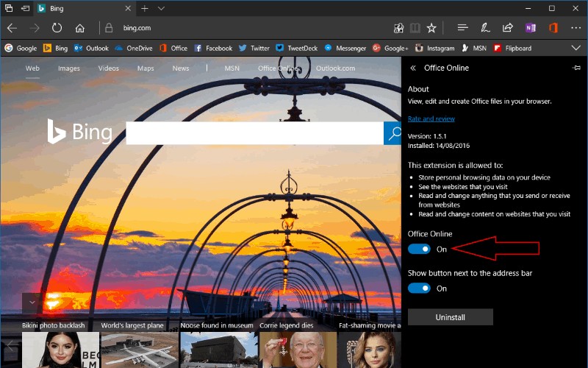Toggle the Office Online extension switch
Screen dimensions: 588x368
point(419,249)
